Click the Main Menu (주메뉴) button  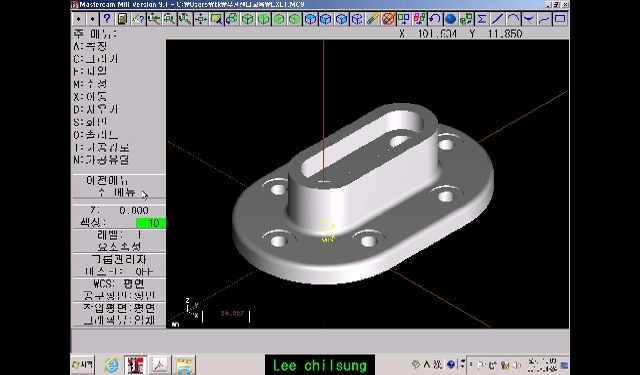[x=119, y=192]
